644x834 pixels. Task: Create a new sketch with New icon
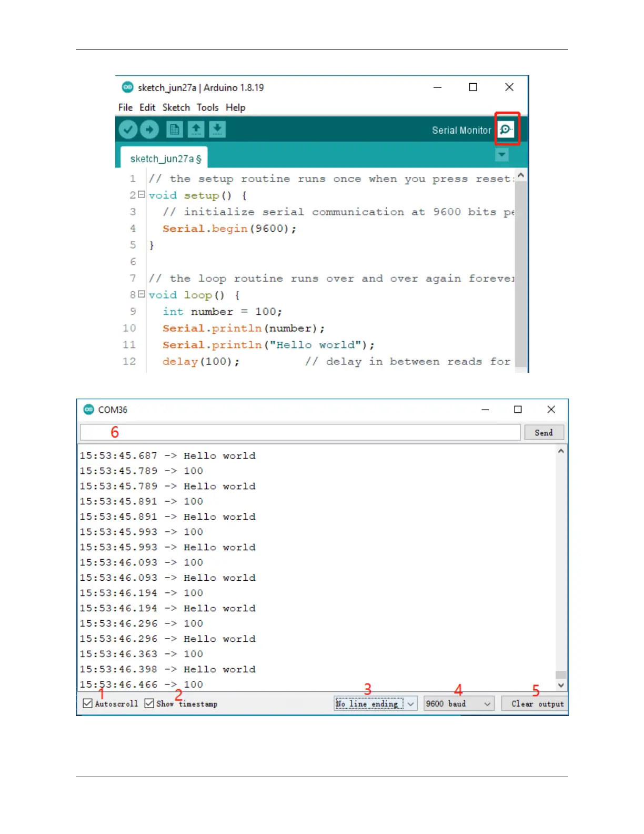(x=175, y=130)
